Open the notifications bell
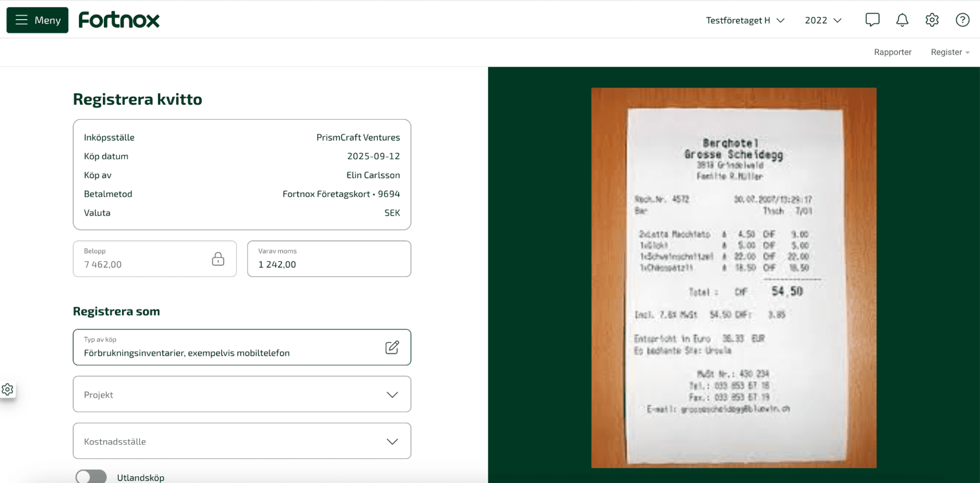This screenshot has height=483, width=980. [x=902, y=20]
